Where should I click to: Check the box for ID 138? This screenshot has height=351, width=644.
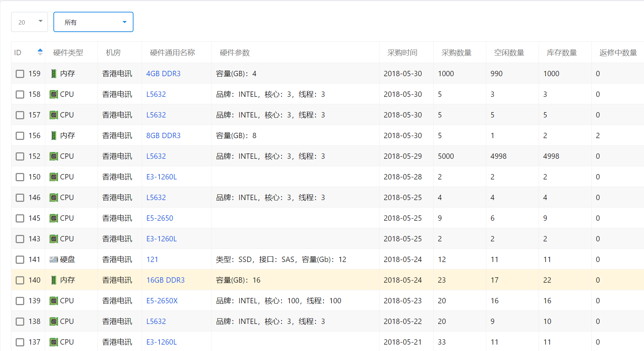coord(20,321)
